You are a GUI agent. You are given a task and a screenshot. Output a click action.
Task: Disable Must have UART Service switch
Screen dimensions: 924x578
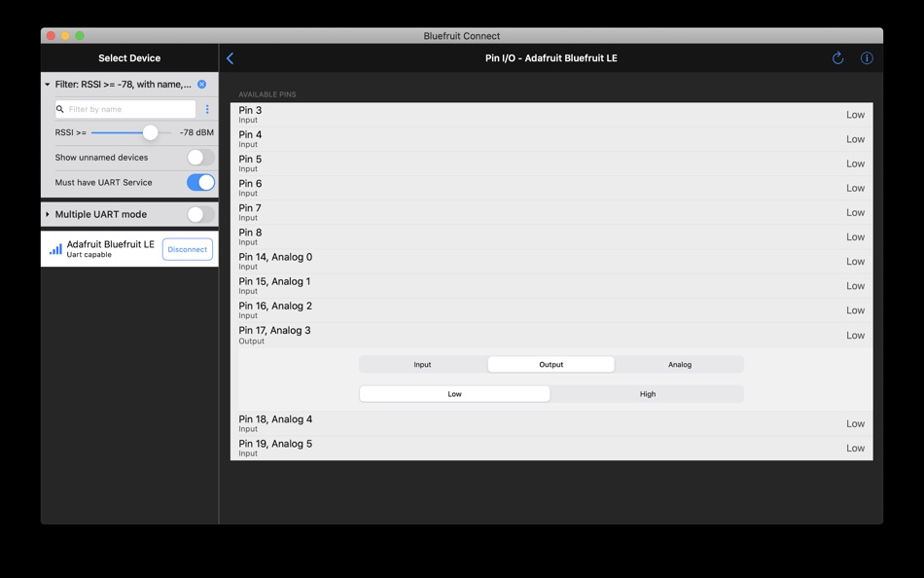[200, 182]
